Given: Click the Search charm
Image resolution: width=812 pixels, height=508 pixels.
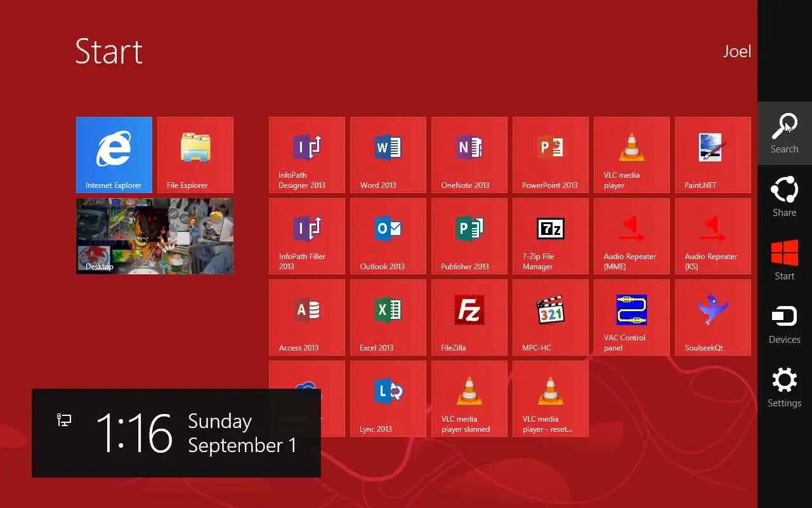Looking at the screenshot, I should click(x=785, y=133).
